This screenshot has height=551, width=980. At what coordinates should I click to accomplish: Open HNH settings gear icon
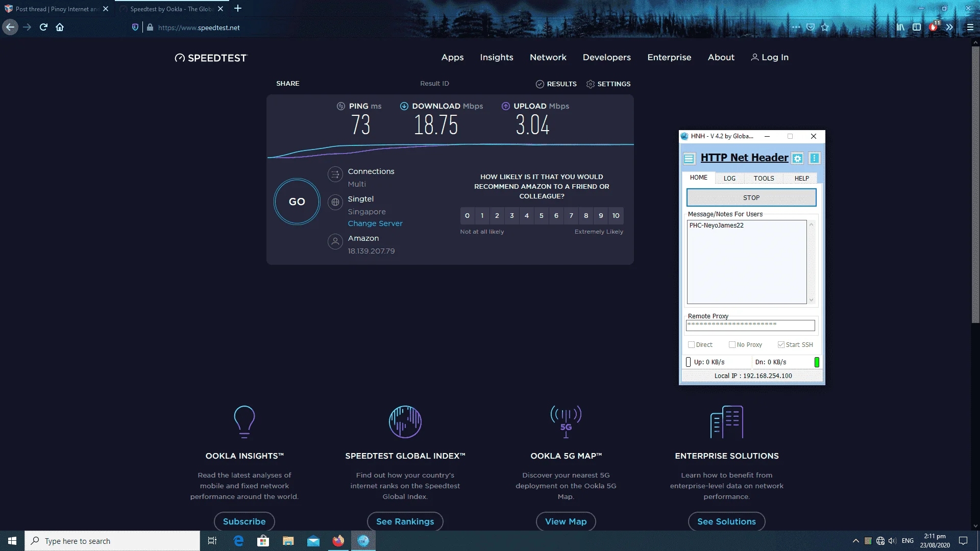point(797,158)
